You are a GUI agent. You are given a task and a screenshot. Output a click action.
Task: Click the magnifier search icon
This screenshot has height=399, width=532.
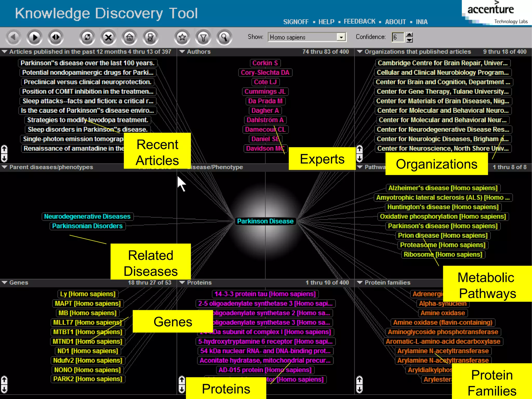tap(224, 37)
